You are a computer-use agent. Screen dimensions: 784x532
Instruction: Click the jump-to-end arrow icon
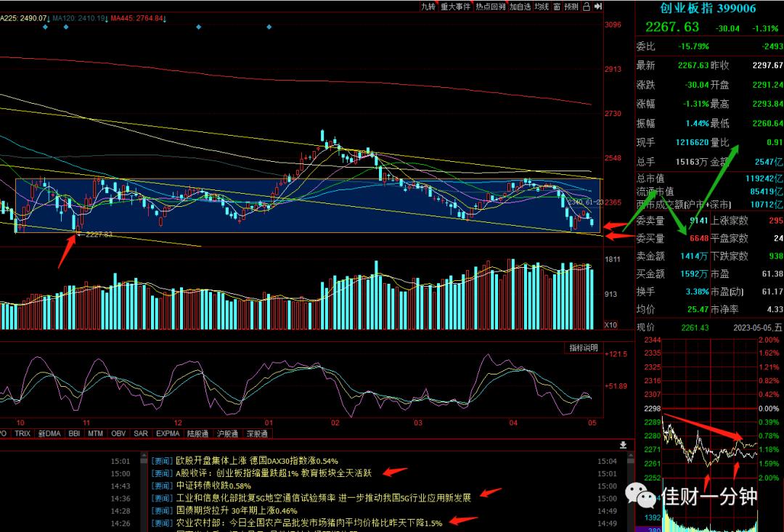598,7
